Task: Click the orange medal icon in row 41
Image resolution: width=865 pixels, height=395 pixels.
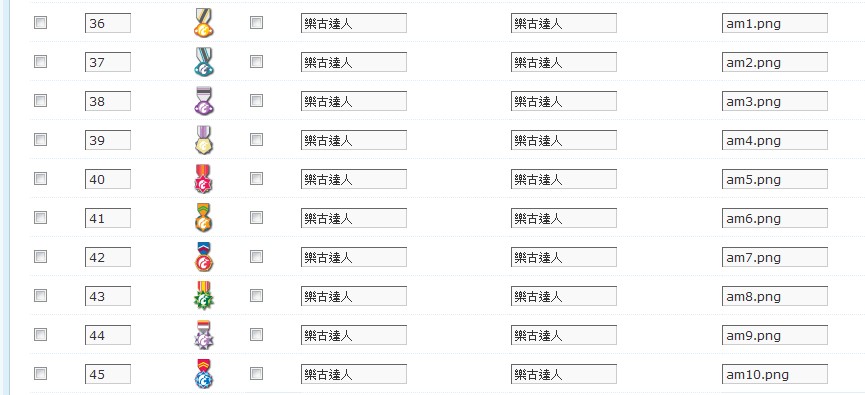Action: [204, 218]
